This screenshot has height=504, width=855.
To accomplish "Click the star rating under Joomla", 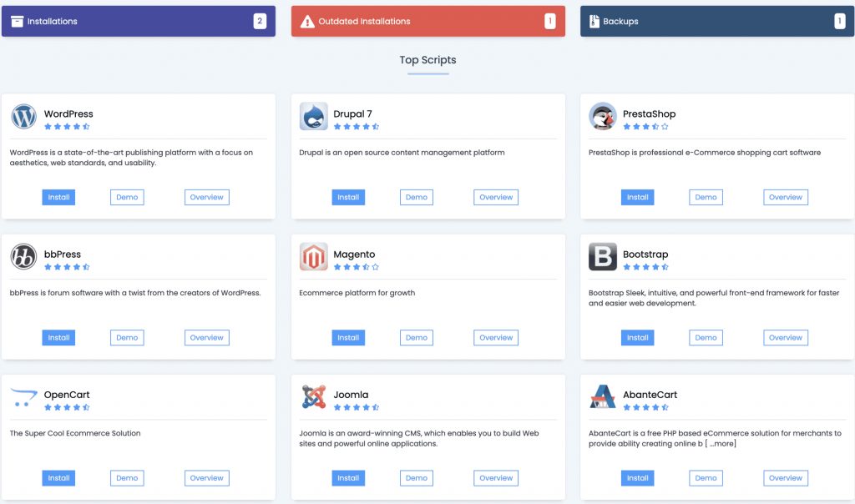I will coord(356,407).
